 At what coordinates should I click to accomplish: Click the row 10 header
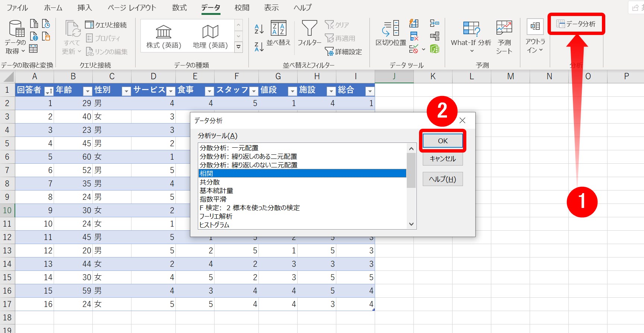click(x=7, y=211)
